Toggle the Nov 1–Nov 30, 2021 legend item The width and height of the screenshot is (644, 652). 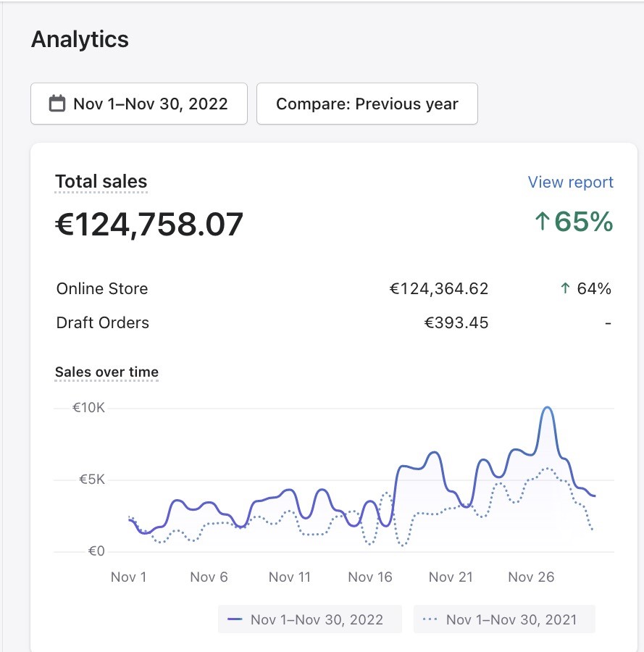(504, 619)
